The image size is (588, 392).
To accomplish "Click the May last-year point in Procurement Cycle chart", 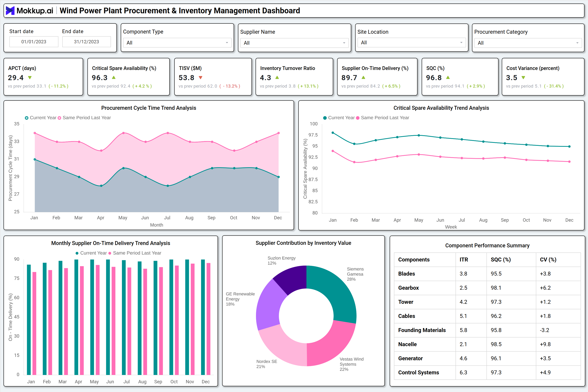I will click(x=123, y=133).
